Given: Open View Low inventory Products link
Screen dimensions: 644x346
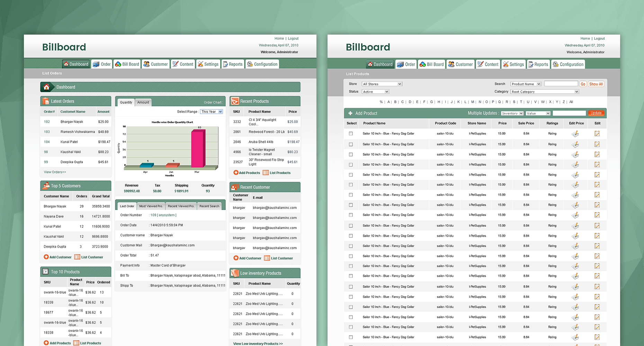Looking at the screenshot, I should click(258, 344).
